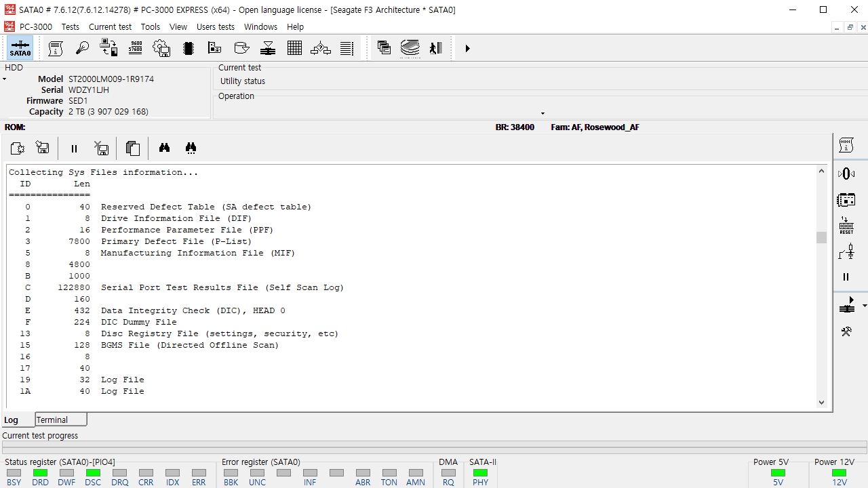
Task: Open the Tests menu
Action: [x=71, y=26]
